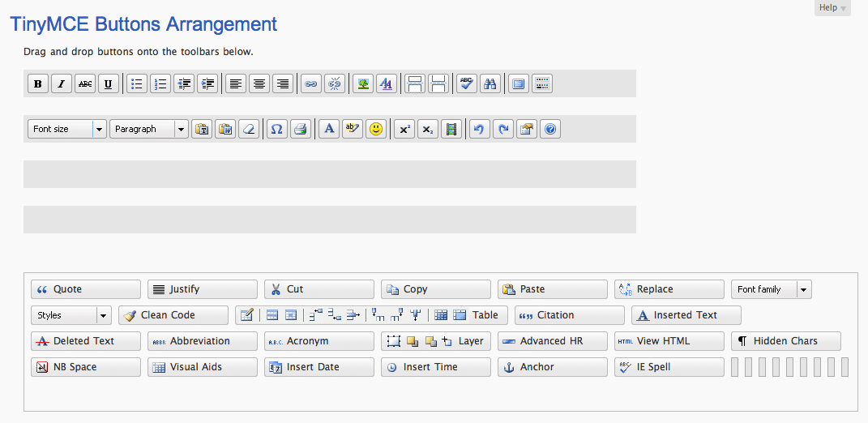The width and height of the screenshot is (868, 423).
Task: Select the Clean Code button
Action: (173, 315)
